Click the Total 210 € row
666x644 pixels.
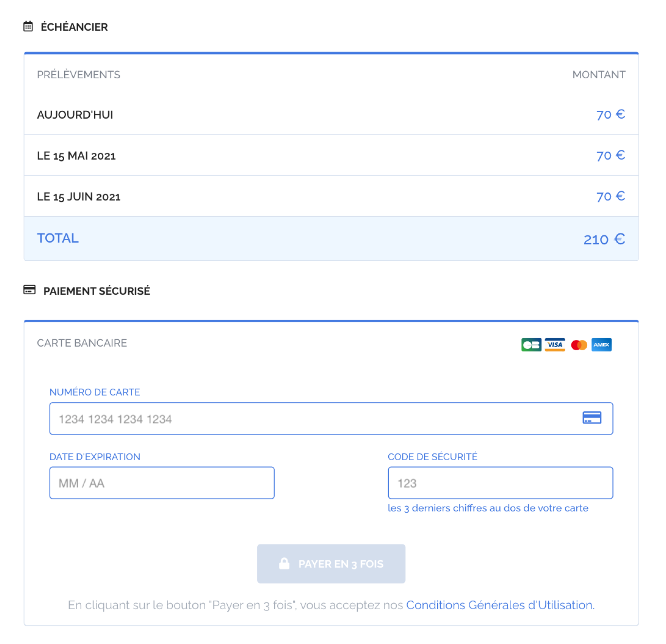click(331, 238)
